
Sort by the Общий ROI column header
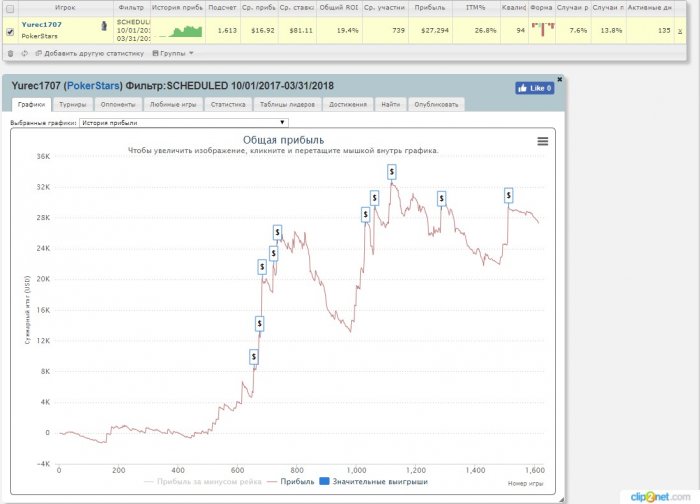coord(339,8)
